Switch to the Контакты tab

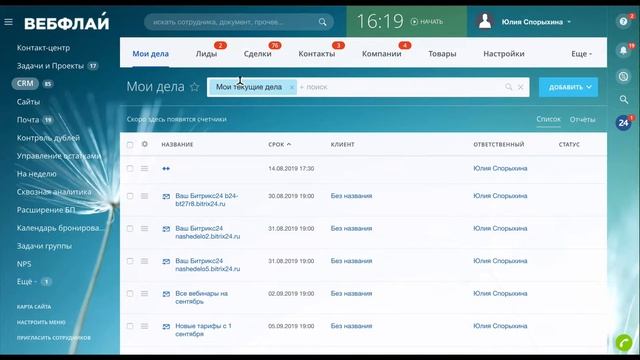[317, 53]
